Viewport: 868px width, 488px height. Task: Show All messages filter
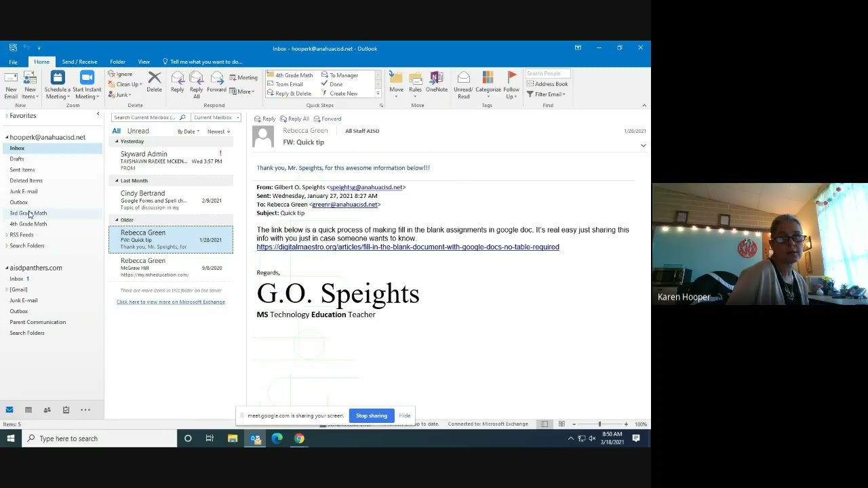pos(117,131)
